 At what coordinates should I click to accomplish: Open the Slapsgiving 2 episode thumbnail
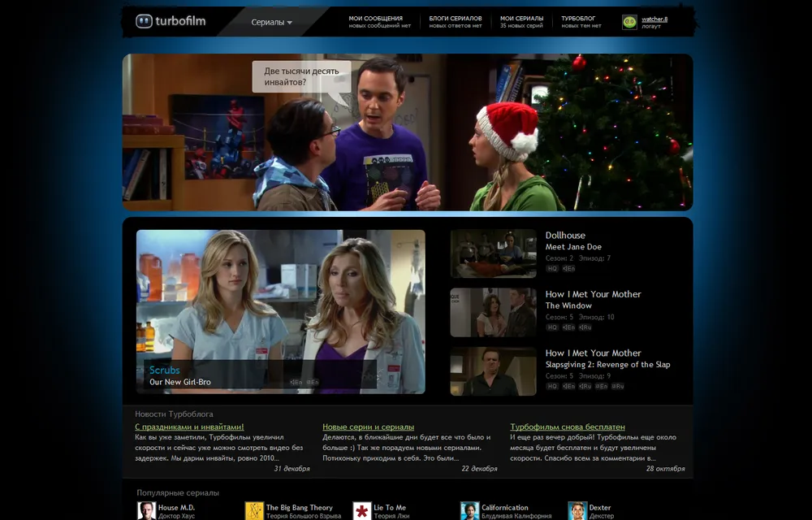[493, 371]
